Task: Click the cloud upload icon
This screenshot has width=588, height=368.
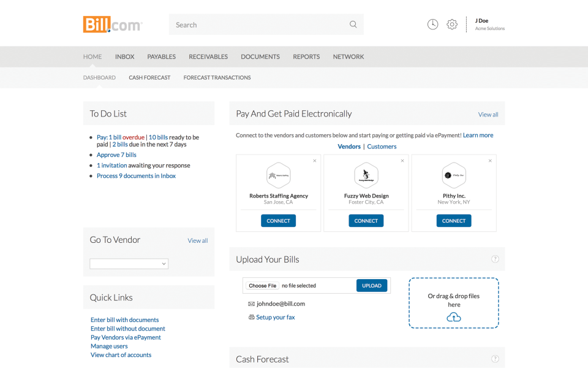Action: [453, 317]
